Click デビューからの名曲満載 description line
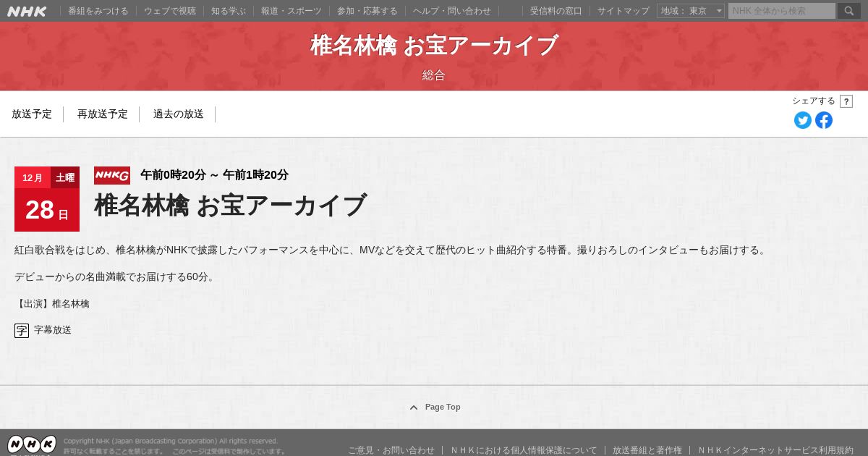The height and width of the screenshot is (456, 868). pos(116,277)
